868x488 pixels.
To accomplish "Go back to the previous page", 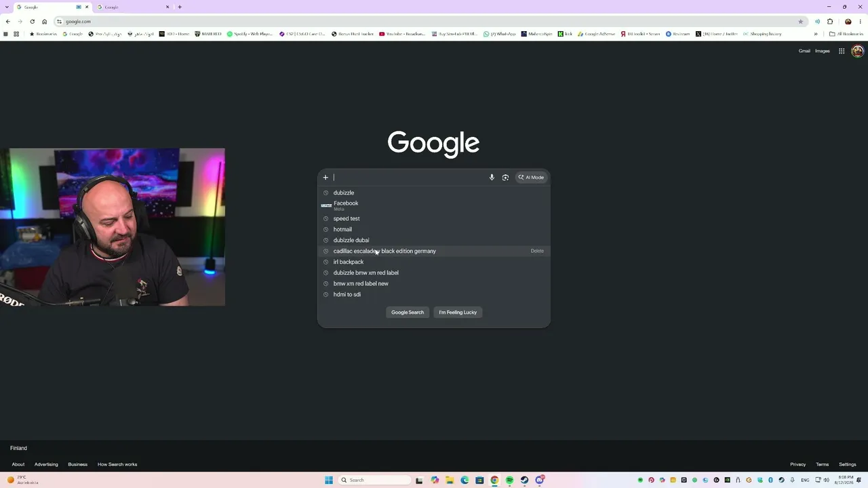I will 8,22.
